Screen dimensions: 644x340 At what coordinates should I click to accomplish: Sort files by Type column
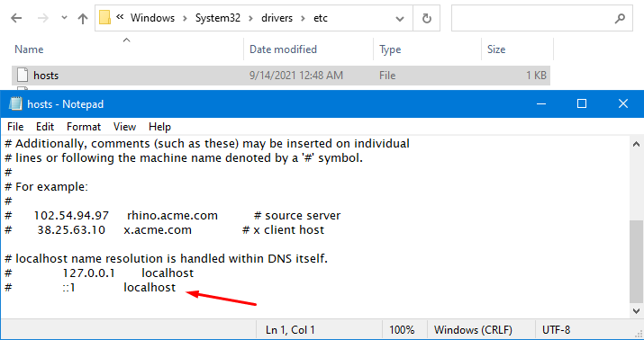pyautogui.click(x=390, y=49)
